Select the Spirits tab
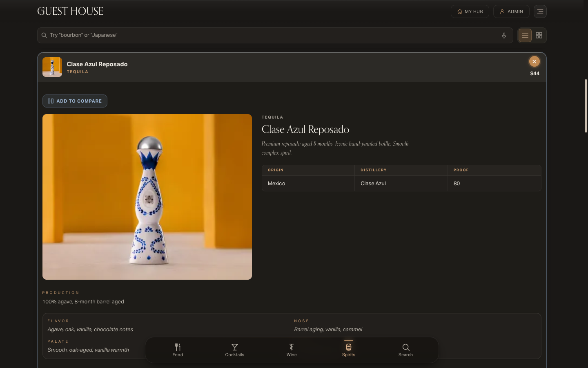 click(349, 350)
